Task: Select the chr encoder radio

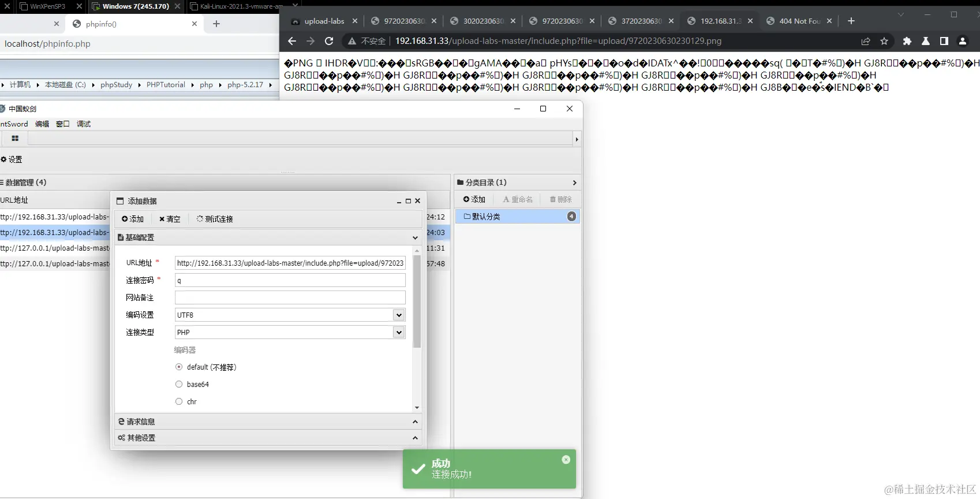Action: click(179, 401)
